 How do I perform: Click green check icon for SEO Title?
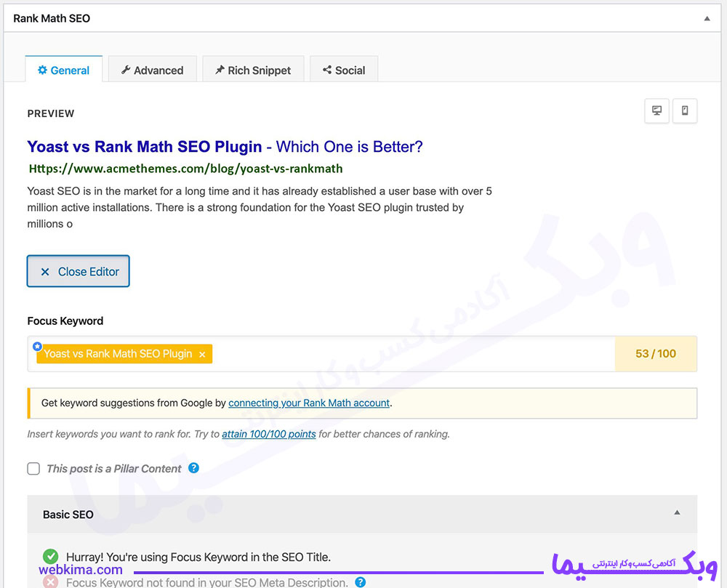click(51, 556)
